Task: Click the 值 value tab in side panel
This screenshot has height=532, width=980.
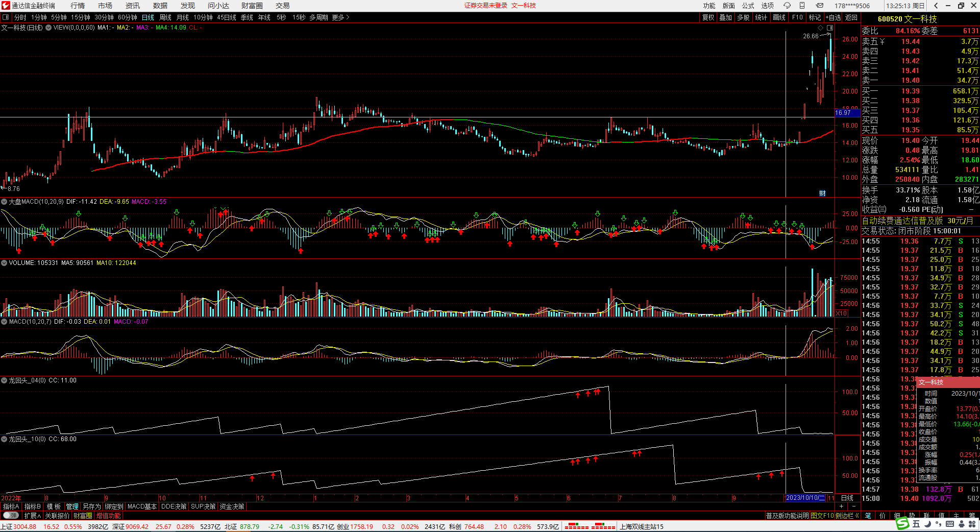Action: 941,516
